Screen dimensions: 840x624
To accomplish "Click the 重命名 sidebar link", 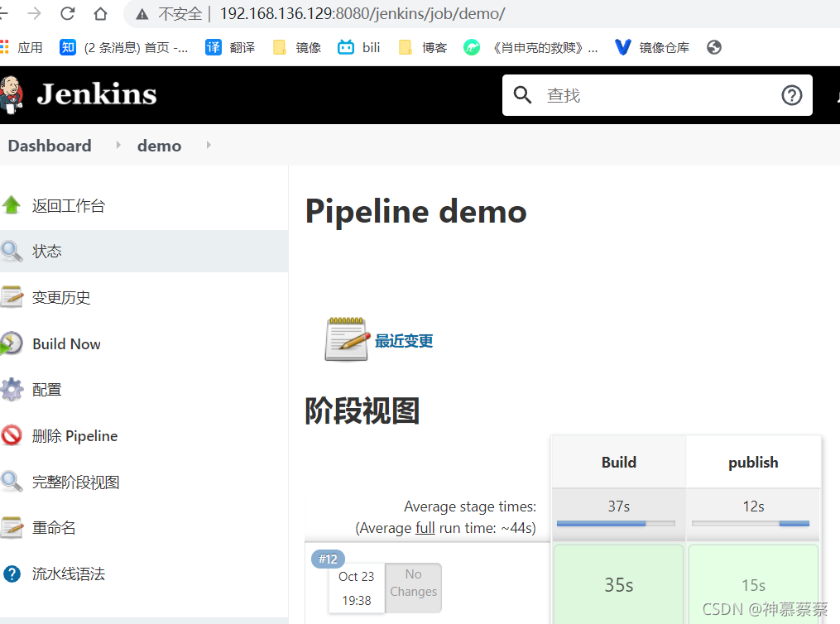I will tap(54, 528).
